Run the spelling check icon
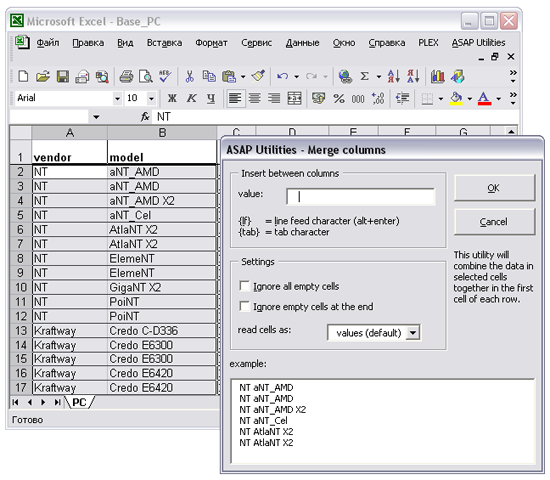The image size is (550, 480). [165, 76]
